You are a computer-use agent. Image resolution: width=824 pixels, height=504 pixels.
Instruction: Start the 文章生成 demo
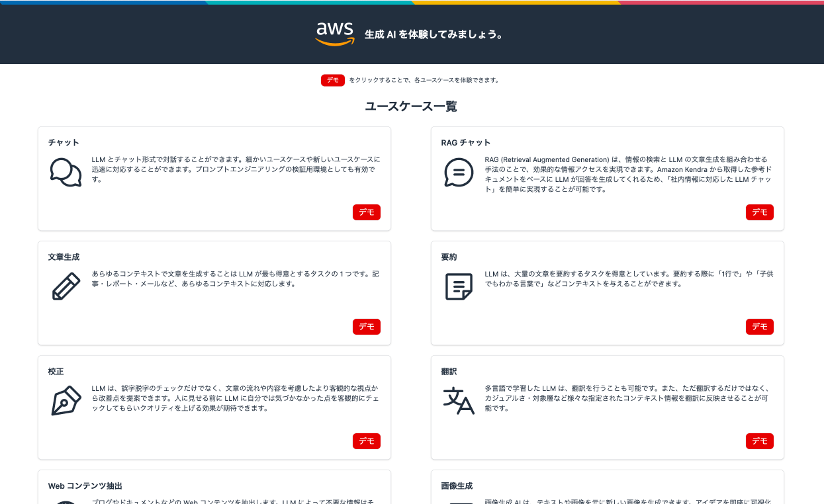(366, 327)
